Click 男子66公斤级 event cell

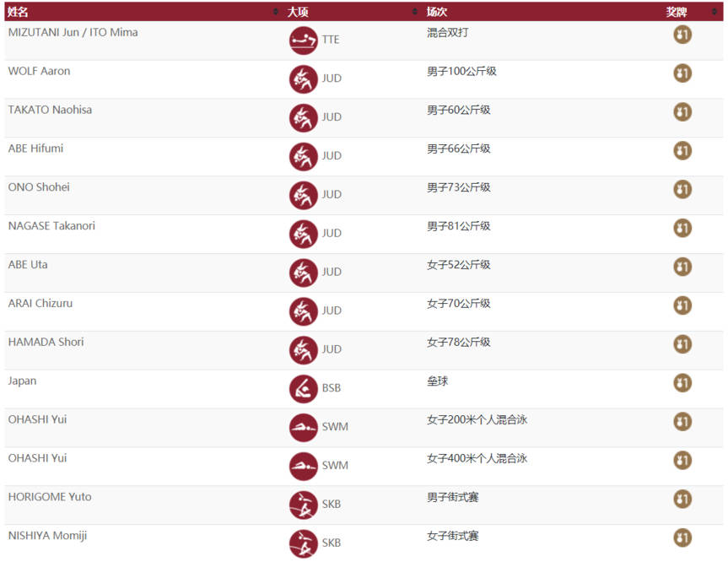click(458, 149)
